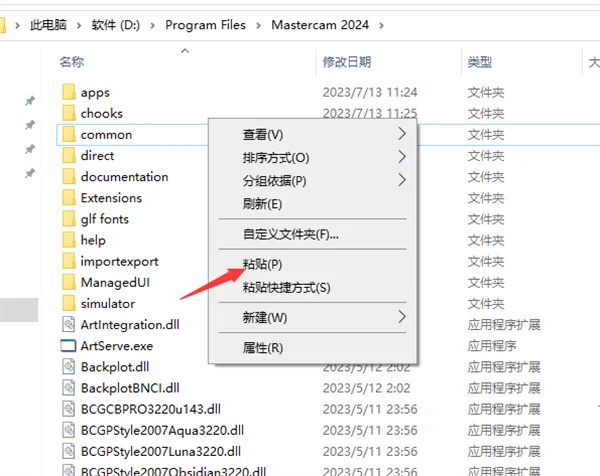Click the glf fonts folder icon
Viewport: 600px width, 476px height.
click(x=69, y=219)
